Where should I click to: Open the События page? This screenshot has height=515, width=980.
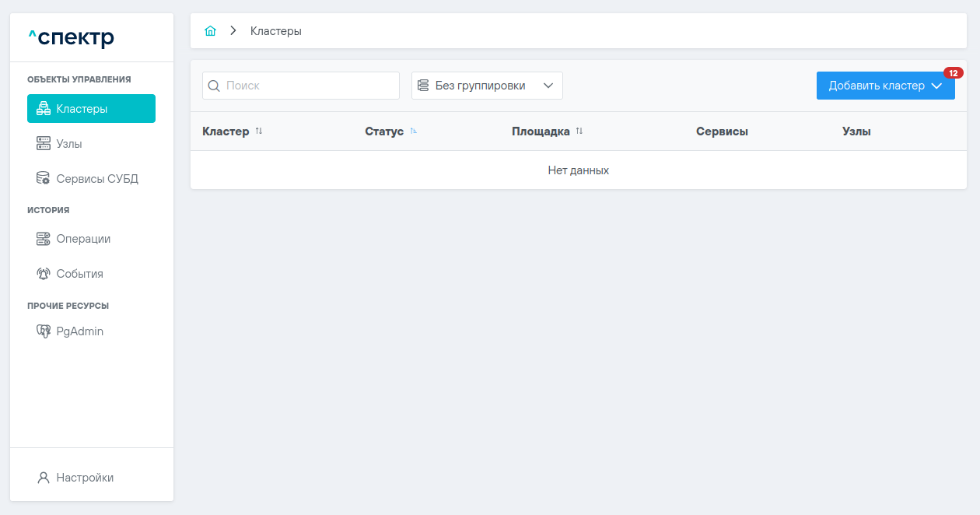[79, 274]
